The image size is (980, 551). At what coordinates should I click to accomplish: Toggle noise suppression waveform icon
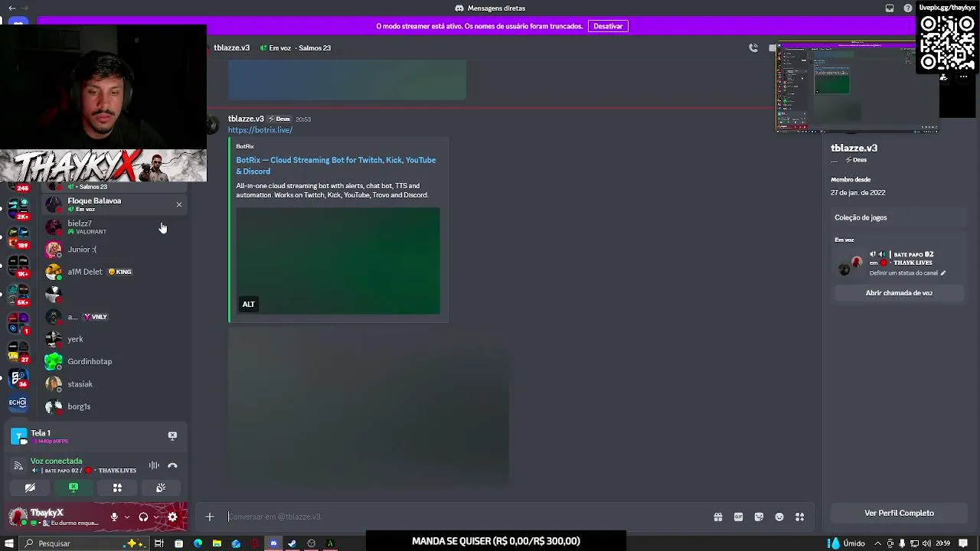pyautogui.click(x=154, y=465)
